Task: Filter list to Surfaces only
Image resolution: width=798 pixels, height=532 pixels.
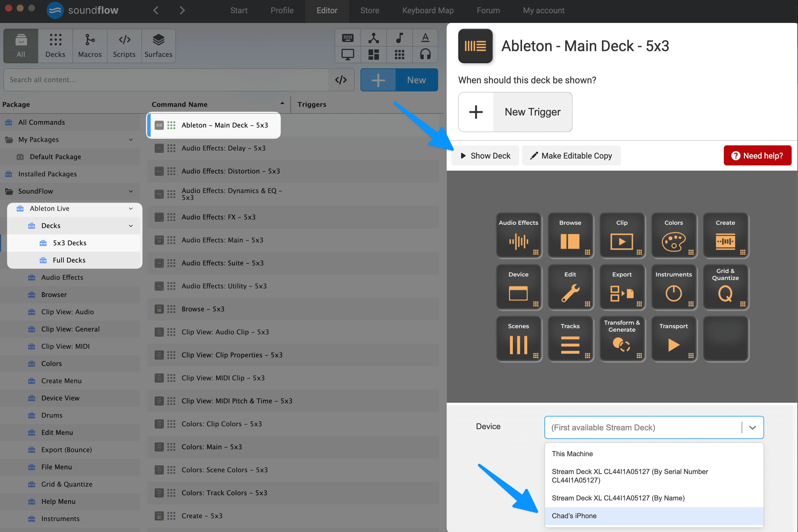Action: [x=158, y=46]
